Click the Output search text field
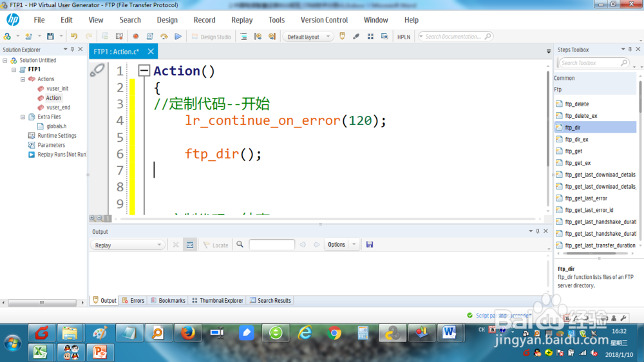The height and width of the screenshot is (362, 644). tap(272, 245)
